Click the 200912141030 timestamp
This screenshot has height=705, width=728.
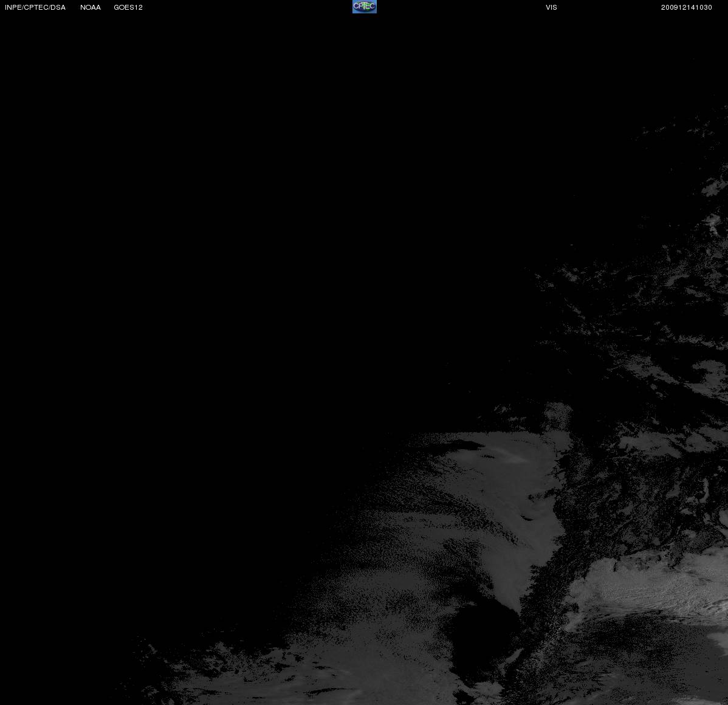pos(687,7)
